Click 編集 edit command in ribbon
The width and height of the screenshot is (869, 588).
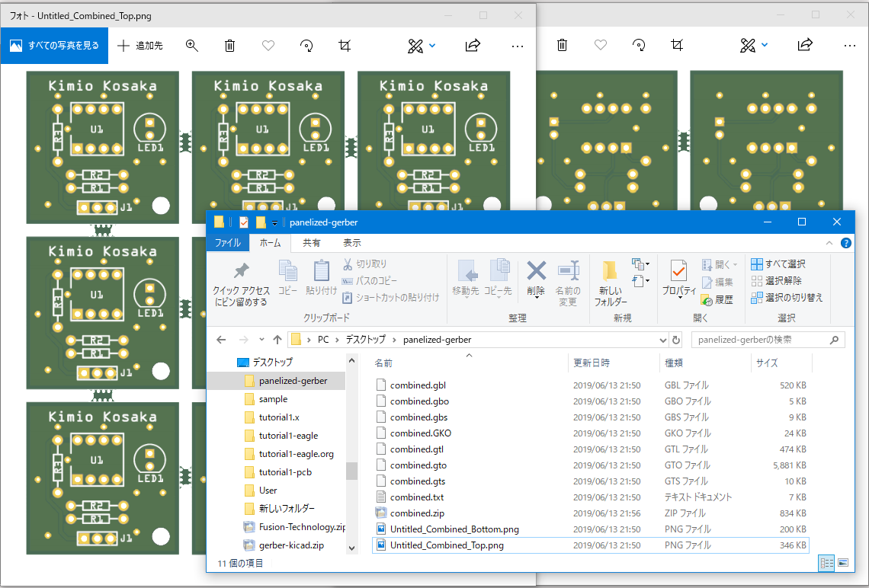(x=718, y=283)
